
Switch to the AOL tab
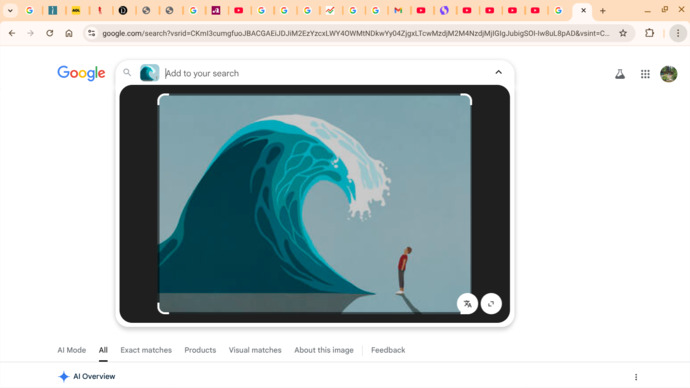click(76, 11)
